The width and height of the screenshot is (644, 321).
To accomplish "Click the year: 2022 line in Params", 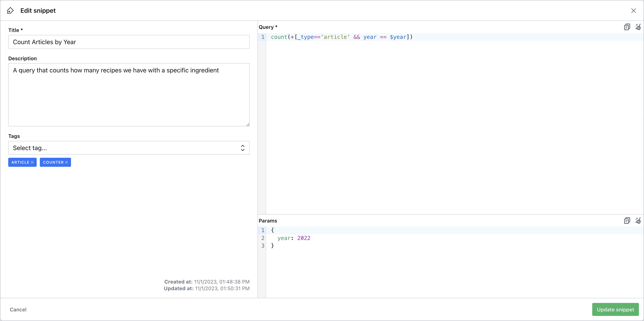I will pos(294,238).
